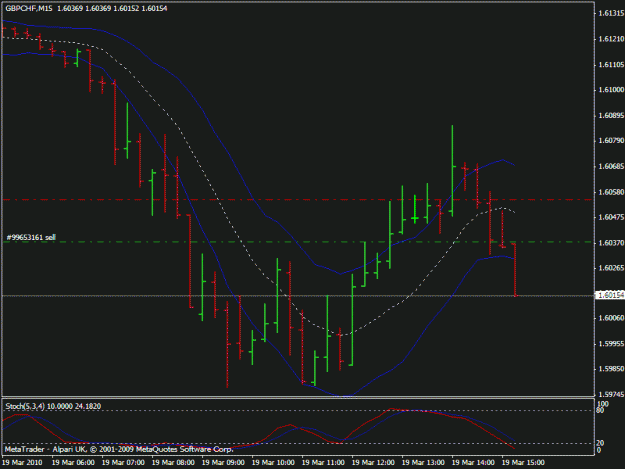Viewport: 625px width, 469px height.
Task: Click the 1.59955 price axis label
Action: click(x=611, y=343)
